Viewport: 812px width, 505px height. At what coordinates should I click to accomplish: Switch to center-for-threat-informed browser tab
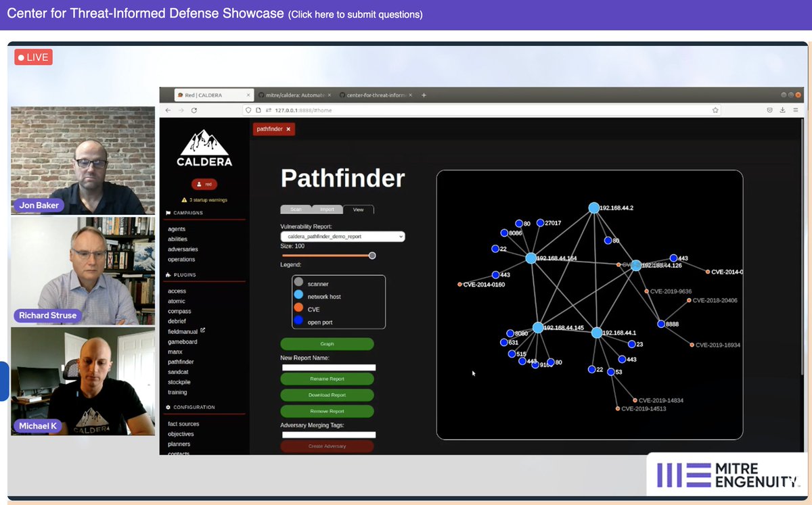point(376,95)
